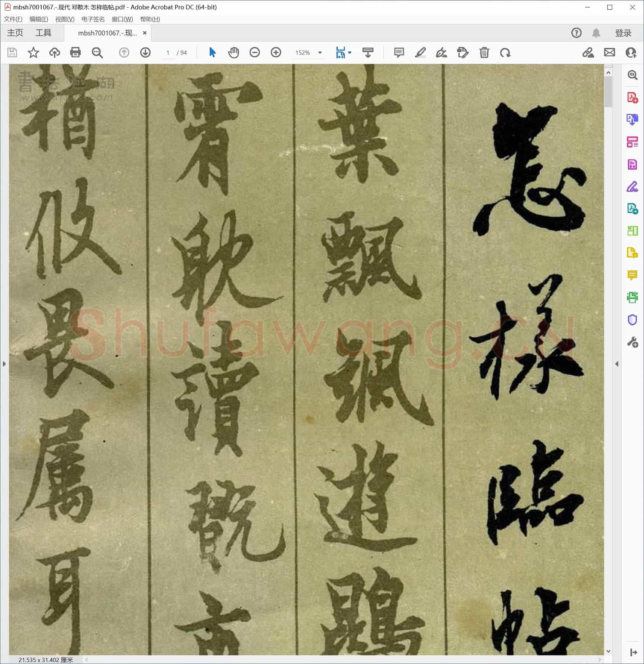Screen dimensions: 644x664
Task: Open the Protect tool in the sidebar
Action: [632, 319]
